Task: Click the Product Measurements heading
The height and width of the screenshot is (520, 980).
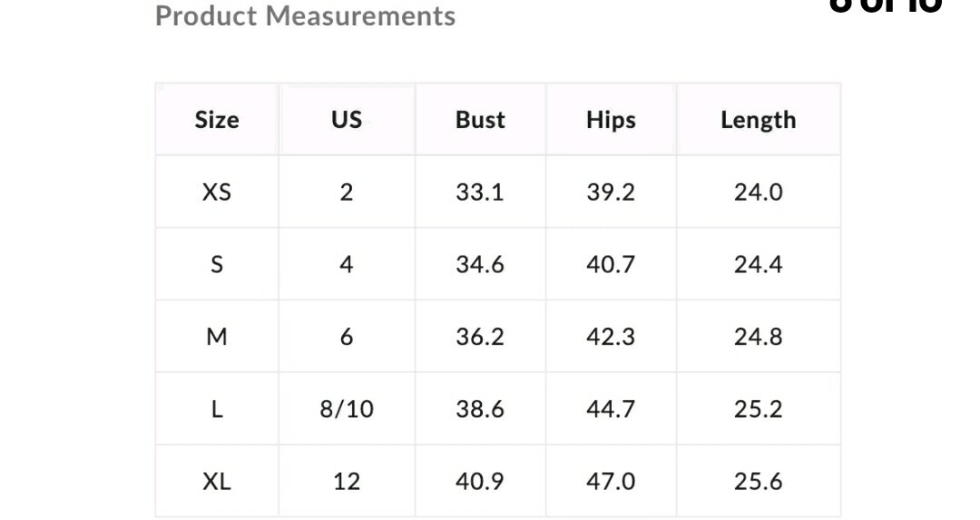Action: point(305,16)
